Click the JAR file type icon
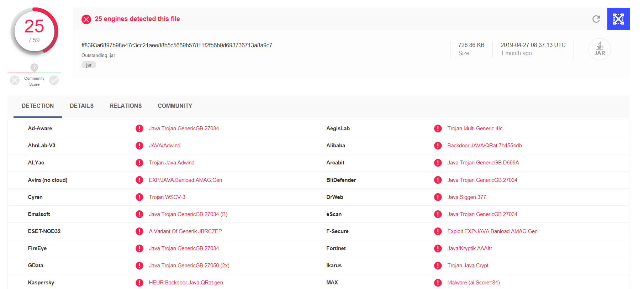This screenshot has height=289, width=644. pyautogui.click(x=600, y=49)
